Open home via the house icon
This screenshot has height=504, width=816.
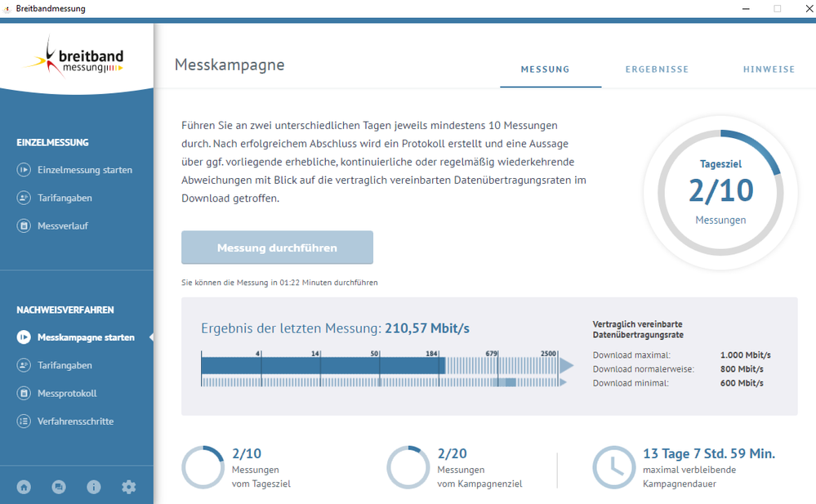(x=24, y=487)
